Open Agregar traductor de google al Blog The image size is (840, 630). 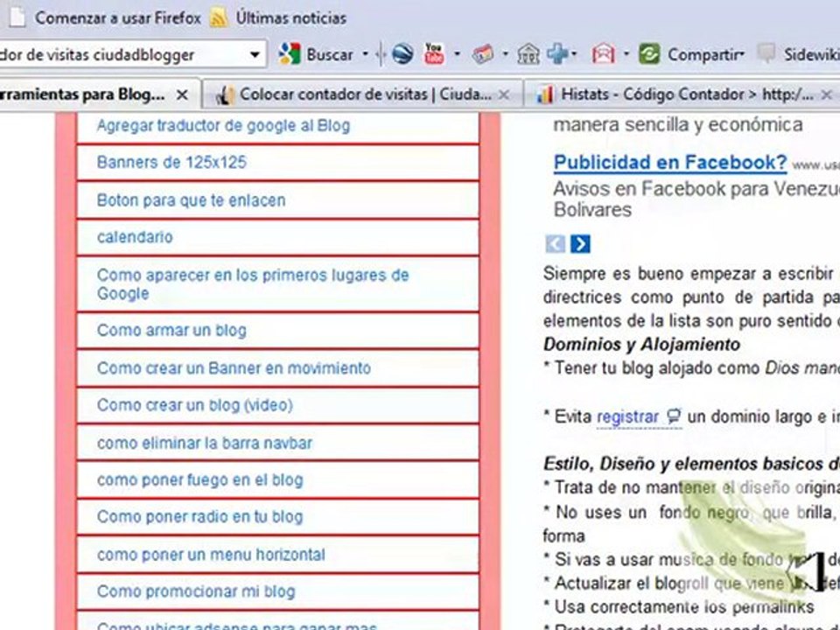coord(223,125)
